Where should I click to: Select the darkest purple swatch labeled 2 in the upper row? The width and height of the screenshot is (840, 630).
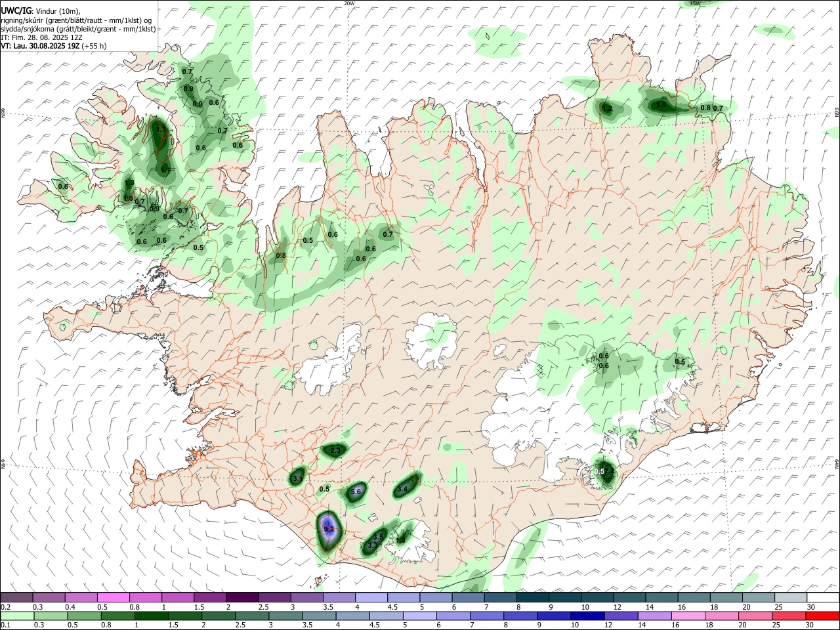[241, 597]
